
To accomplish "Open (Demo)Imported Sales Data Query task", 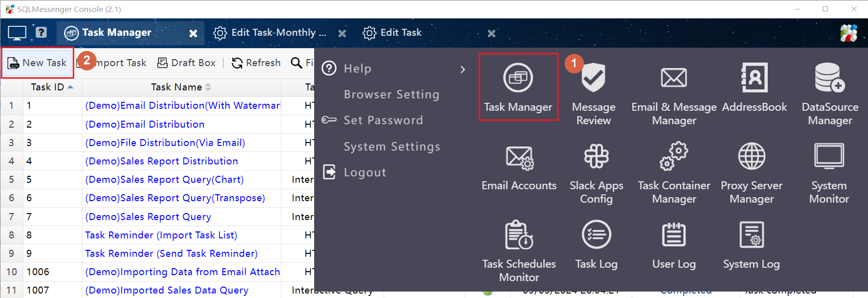I will [x=167, y=290].
